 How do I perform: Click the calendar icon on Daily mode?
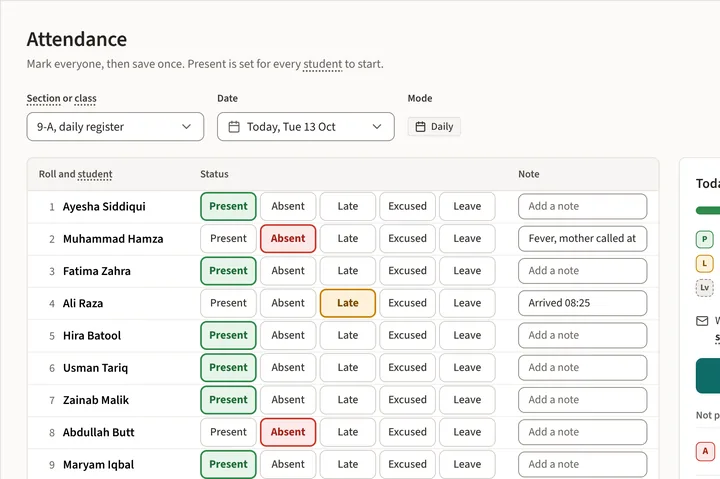(420, 127)
